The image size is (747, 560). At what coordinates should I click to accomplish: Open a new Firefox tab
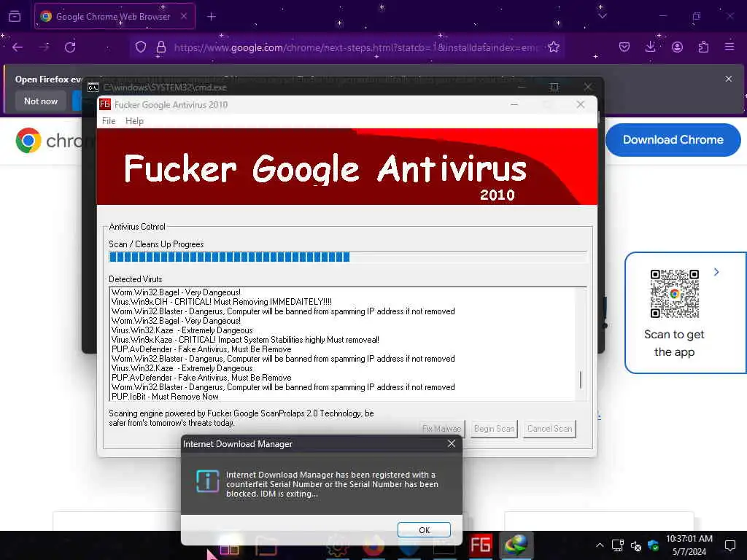(x=211, y=17)
